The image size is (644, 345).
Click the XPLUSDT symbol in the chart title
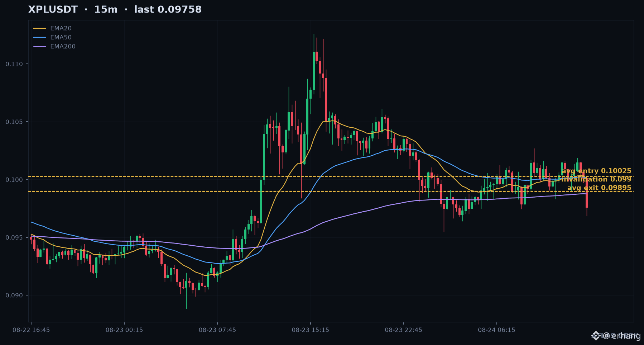pos(53,10)
